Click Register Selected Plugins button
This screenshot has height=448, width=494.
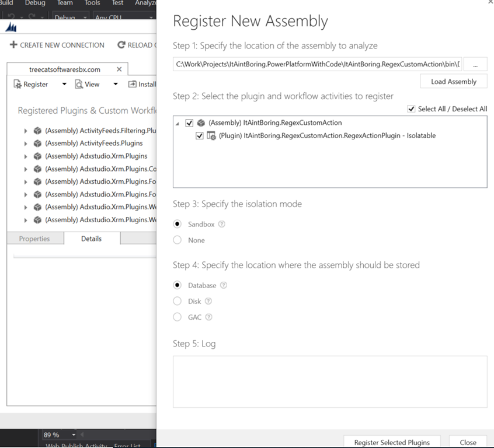pos(392,442)
